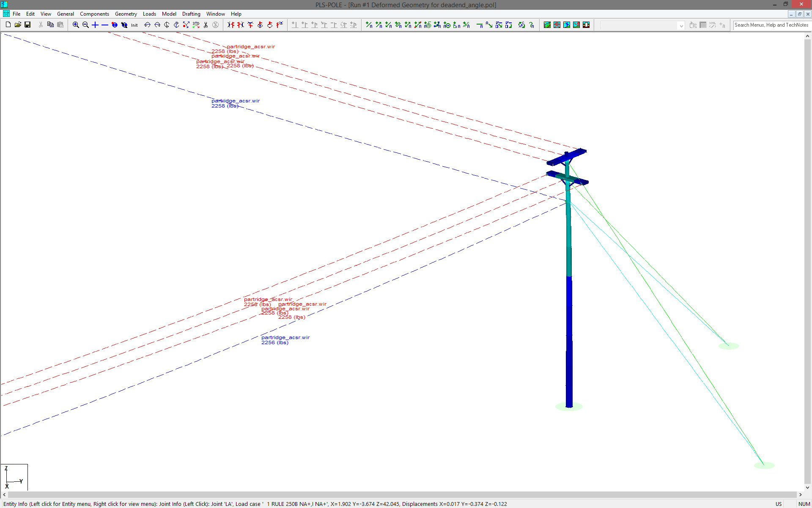Zoom out using the magnifier minus icon
812x508 pixels.
tap(85, 25)
